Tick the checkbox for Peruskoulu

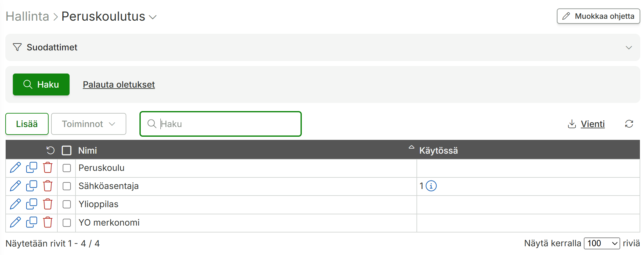(67, 168)
